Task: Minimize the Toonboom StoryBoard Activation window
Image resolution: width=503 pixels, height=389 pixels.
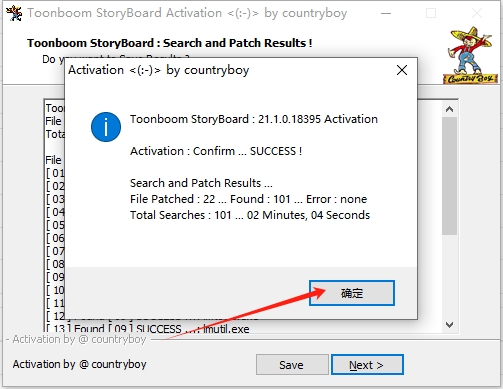Action: pos(386,13)
